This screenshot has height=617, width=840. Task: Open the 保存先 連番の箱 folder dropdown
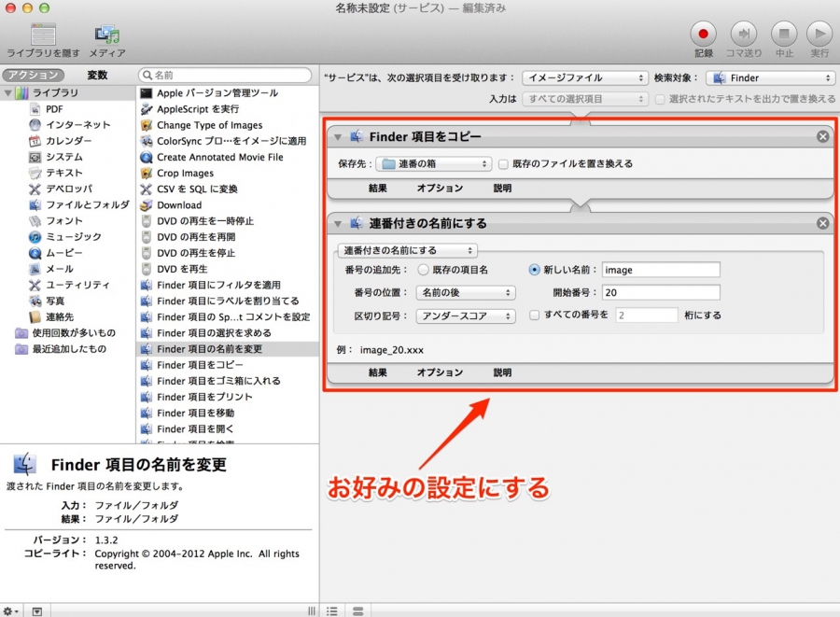click(433, 164)
